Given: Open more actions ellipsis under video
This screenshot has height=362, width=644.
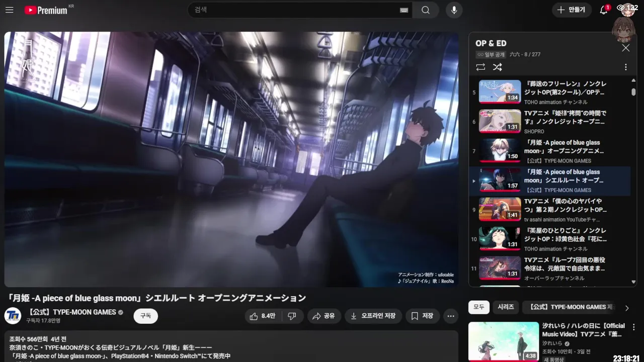Looking at the screenshot, I should (x=451, y=316).
